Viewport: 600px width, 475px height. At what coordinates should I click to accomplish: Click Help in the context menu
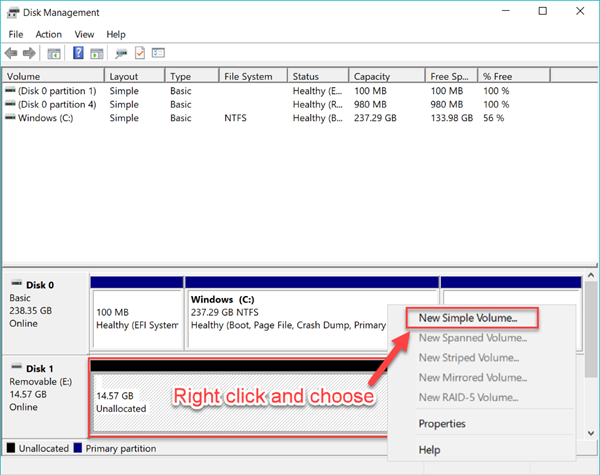click(x=430, y=450)
